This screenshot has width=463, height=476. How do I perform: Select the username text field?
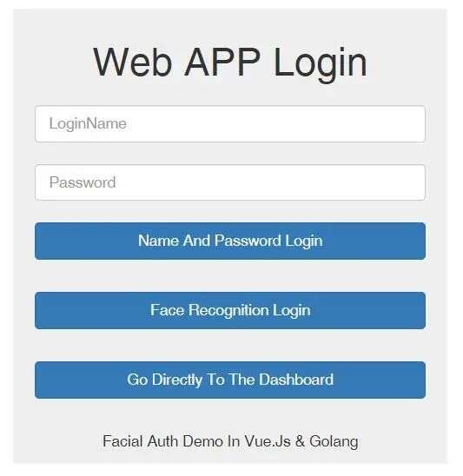point(230,124)
